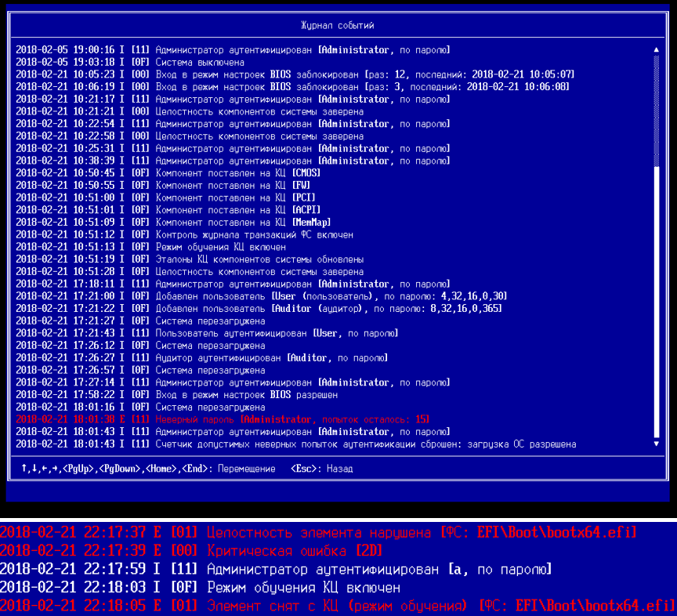Click the dotted upper scrollbar track
Screen dimensions: 677x616
click(657, 111)
